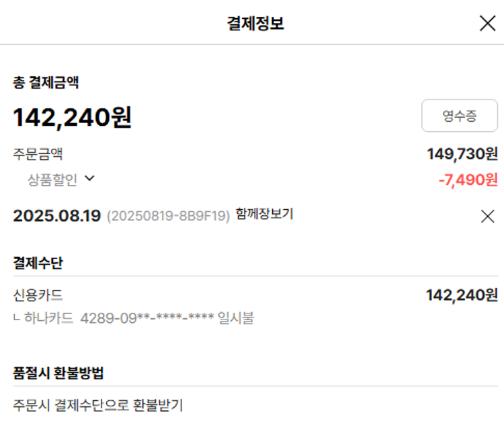Click the 총 결제금액 heading
The image size is (504, 442).
46,83
